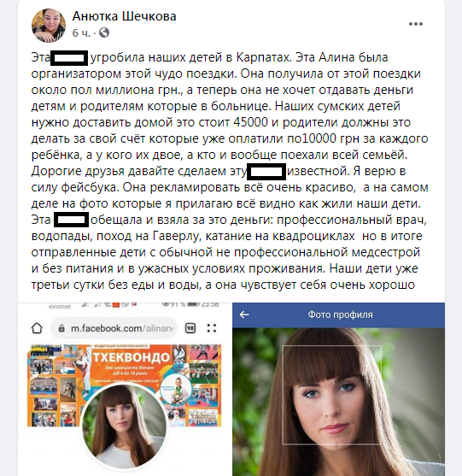Viewport: 462px width, 476px height.
Task: Click the battery and time status bar
Action: pyautogui.click(x=190, y=304)
